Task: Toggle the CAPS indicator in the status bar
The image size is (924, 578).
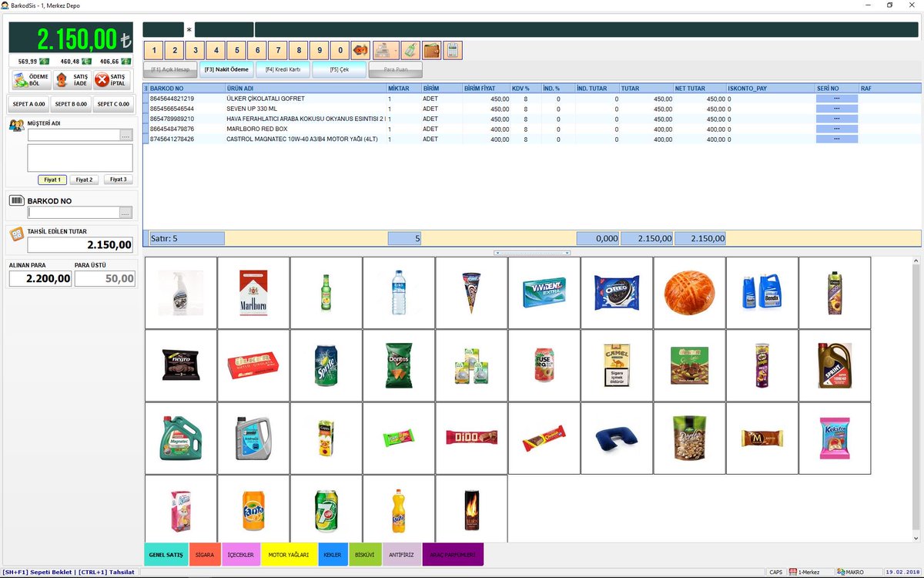Action: coord(777,571)
